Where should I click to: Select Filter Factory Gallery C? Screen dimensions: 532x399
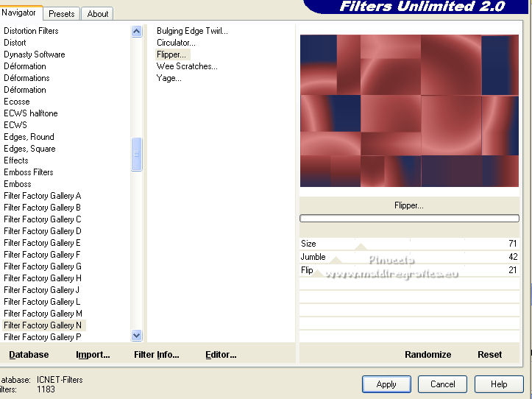43,219
